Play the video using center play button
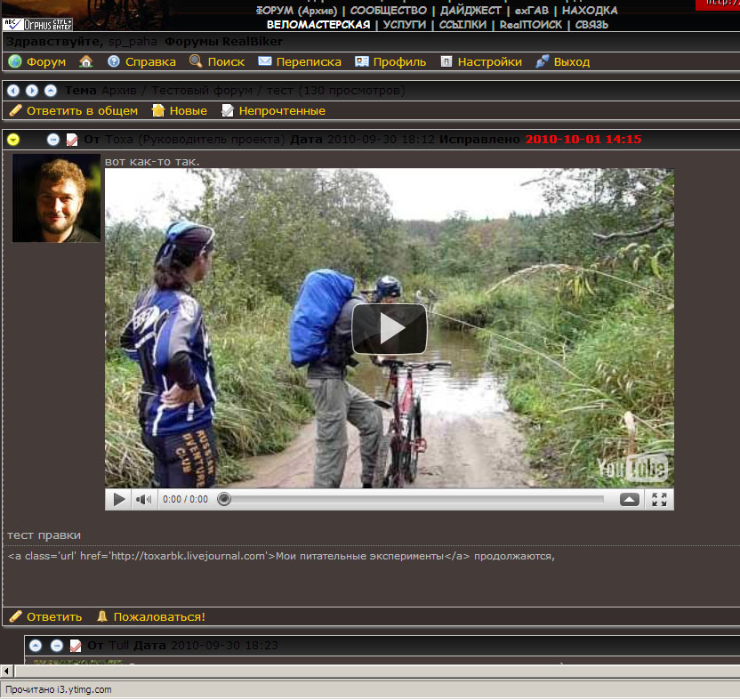The image size is (740, 700). point(390,328)
